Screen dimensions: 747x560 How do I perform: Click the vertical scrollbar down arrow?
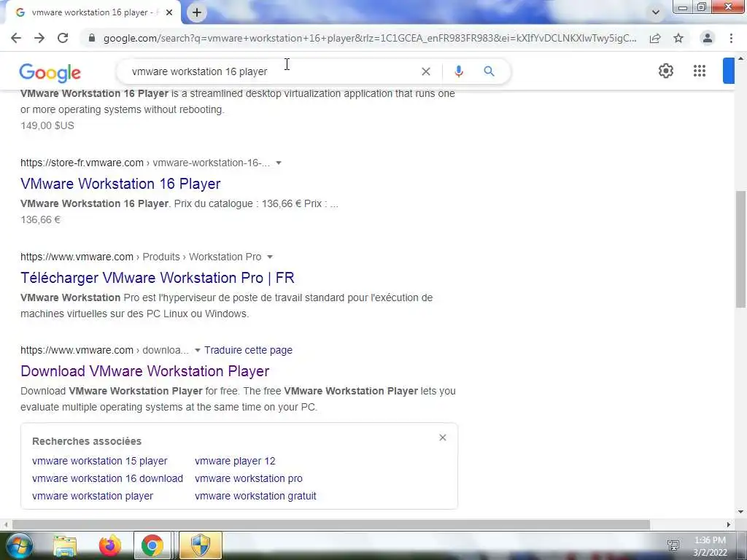click(x=740, y=512)
